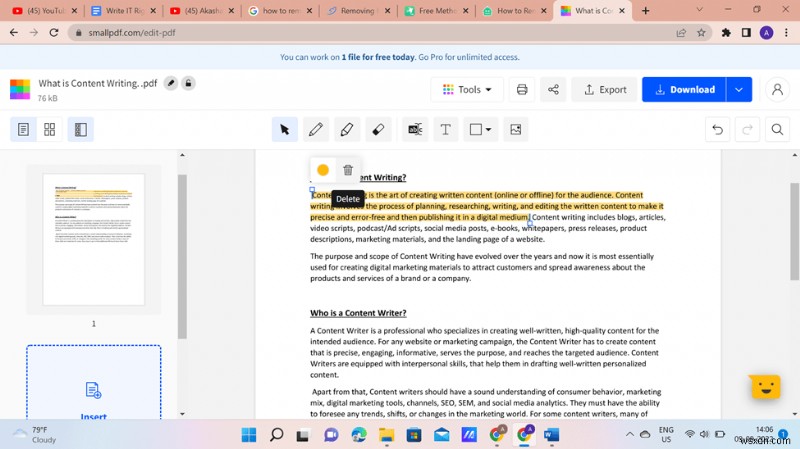800x449 pixels.
Task: Click the sidebar scroll up arrow
Action: [x=182, y=155]
